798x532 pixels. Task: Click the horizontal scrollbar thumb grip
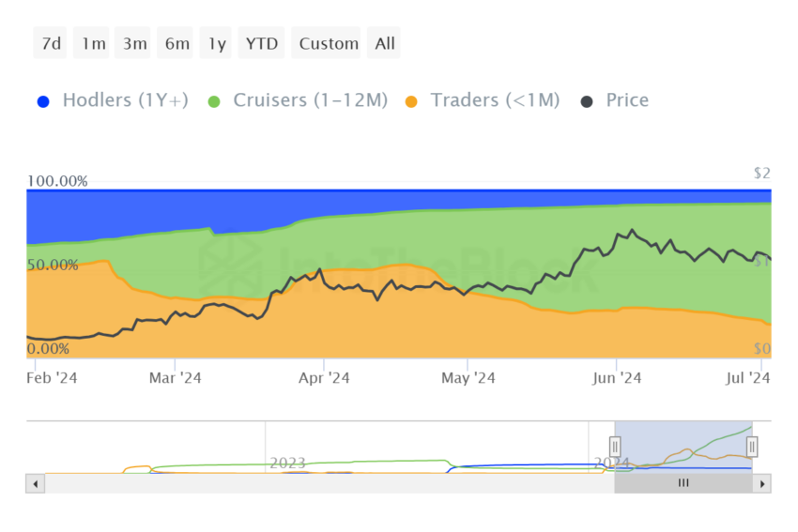[x=683, y=483]
